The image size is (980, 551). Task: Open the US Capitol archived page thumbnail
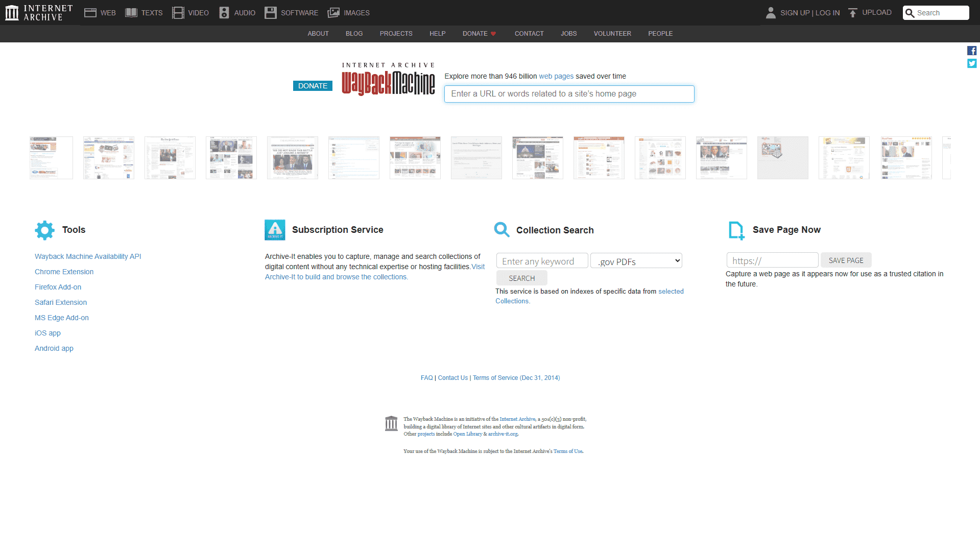click(x=537, y=158)
